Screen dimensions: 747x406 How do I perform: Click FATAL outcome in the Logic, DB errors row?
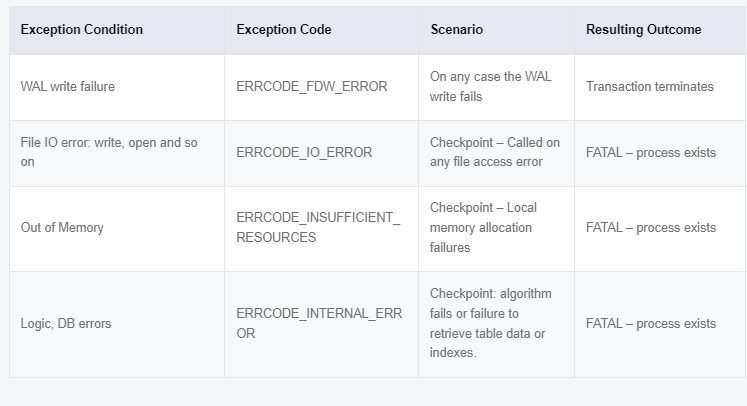651,324
